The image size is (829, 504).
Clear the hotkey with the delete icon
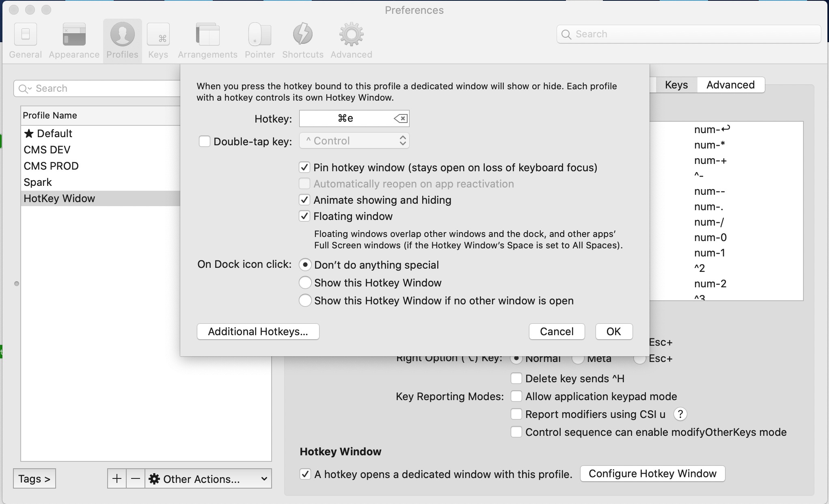click(x=400, y=118)
